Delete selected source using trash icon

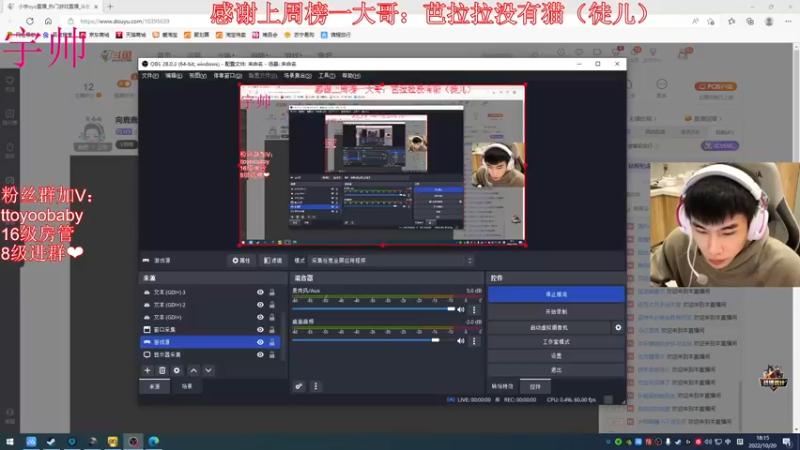point(162,370)
